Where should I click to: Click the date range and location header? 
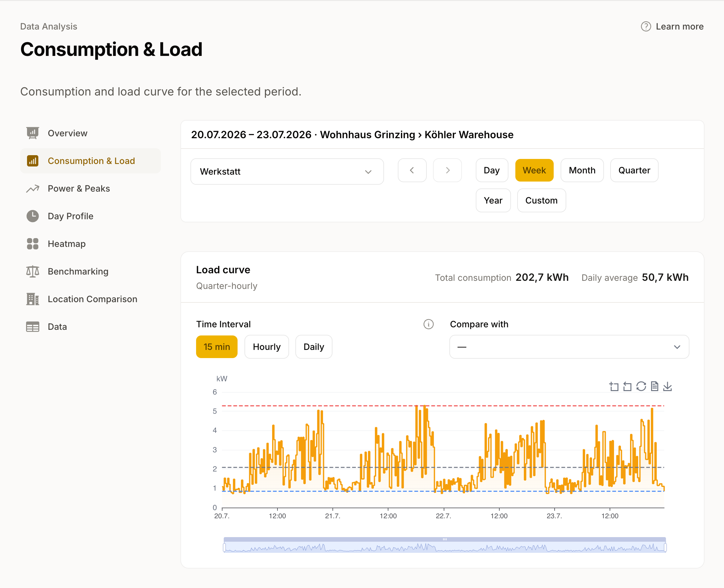pos(352,135)
